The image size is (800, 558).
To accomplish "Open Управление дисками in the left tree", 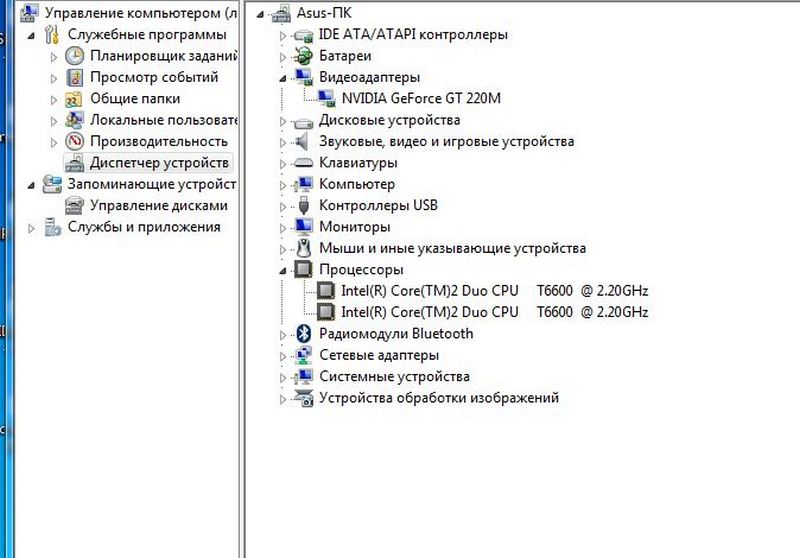I will tap(158, 205).
